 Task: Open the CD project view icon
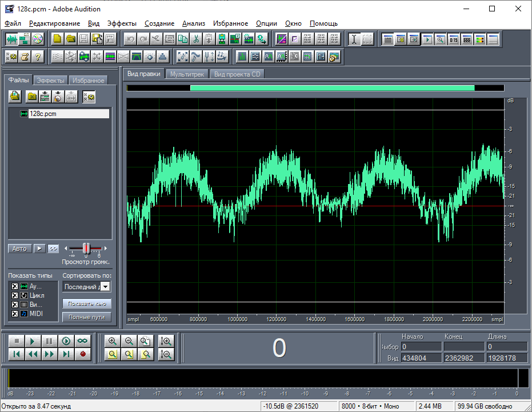(38, 39)
